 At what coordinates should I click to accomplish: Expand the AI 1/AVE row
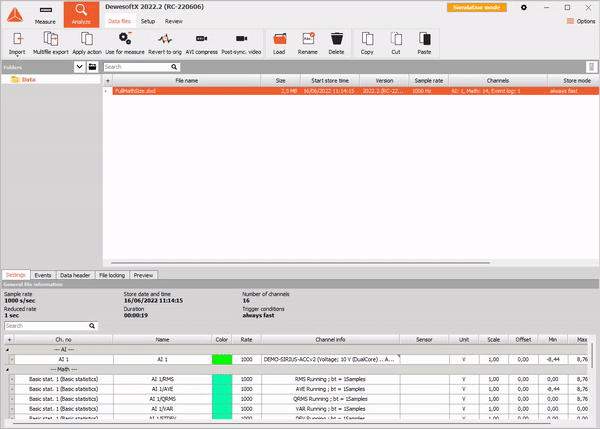click(x=12, y=389)
